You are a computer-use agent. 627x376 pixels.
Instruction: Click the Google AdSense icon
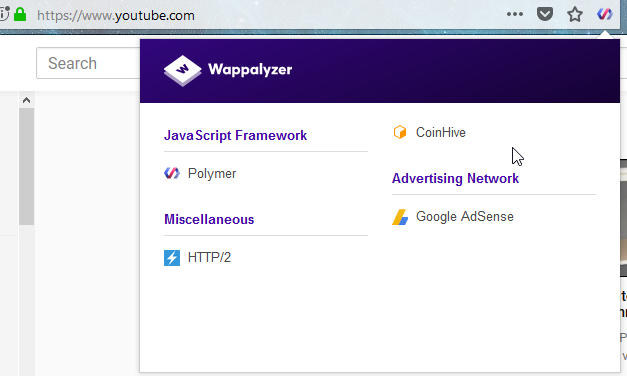[400, 217]
